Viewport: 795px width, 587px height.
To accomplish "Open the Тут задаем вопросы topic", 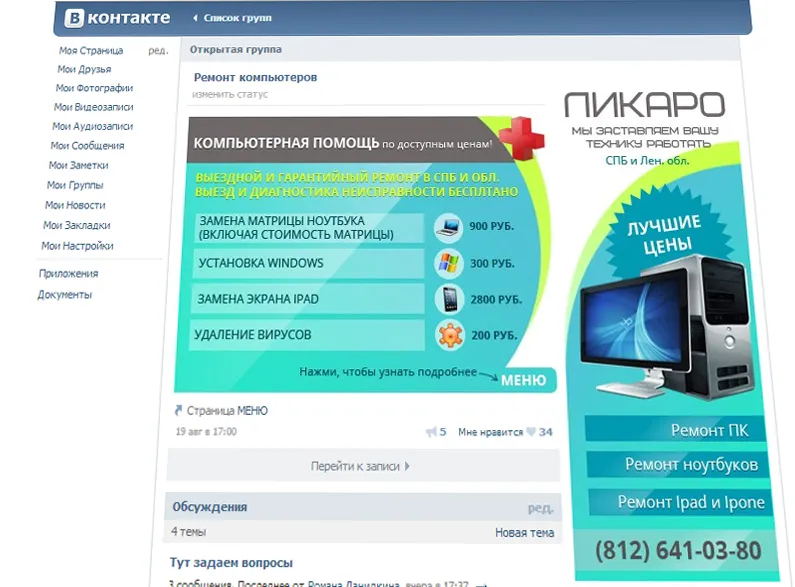I will [x=231, y=563].
